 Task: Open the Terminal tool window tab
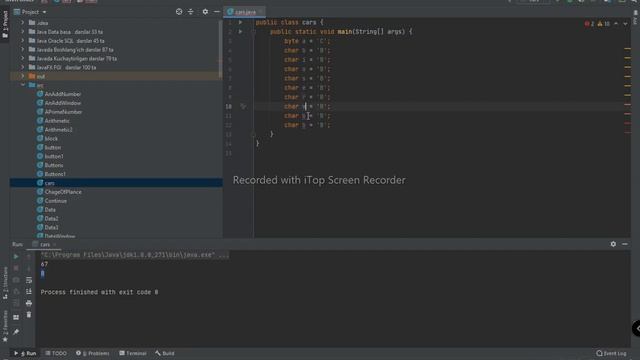pos(133,353)
